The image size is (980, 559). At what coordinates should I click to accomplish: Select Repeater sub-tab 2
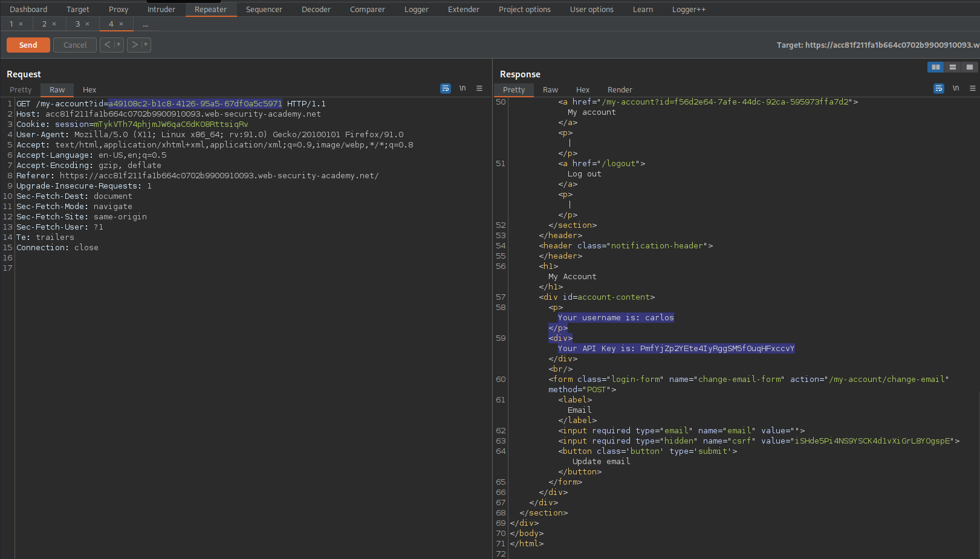(44, 24)
